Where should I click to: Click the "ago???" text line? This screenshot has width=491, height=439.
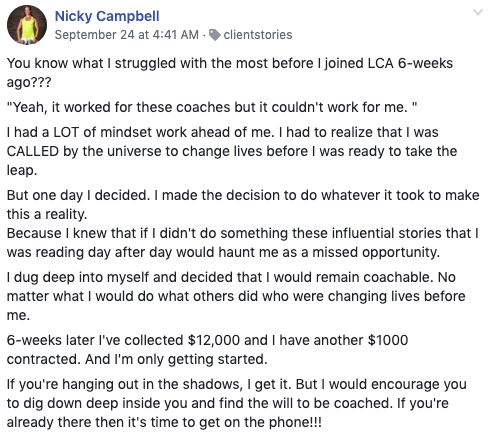tap(29, 82)
